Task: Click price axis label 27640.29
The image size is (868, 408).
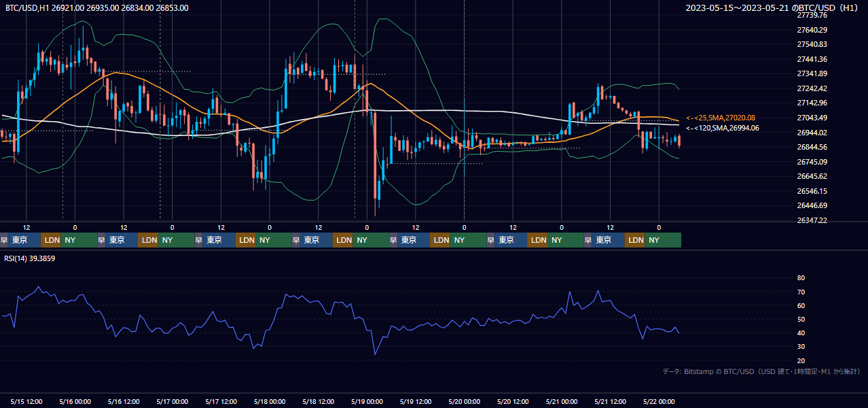Action: [x=812, y=30]
